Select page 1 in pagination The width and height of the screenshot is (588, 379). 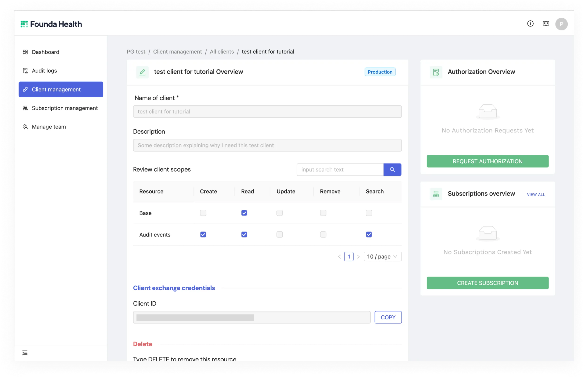click(x=349, y=257)
